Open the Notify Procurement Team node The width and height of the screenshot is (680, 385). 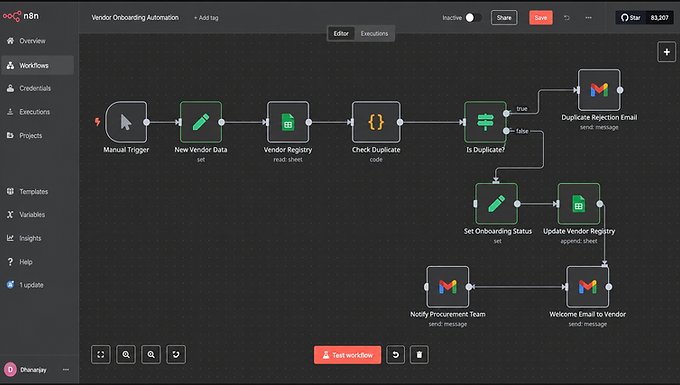448,287
